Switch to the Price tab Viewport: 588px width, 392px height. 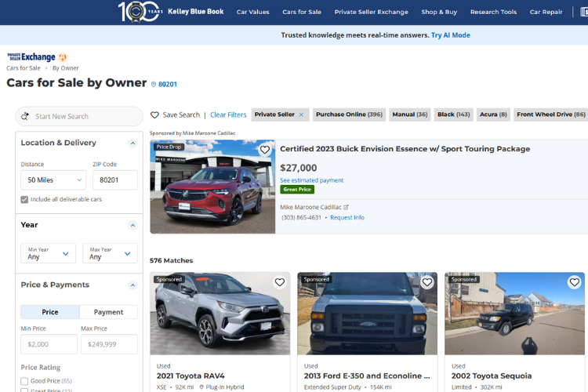[50, 312]
